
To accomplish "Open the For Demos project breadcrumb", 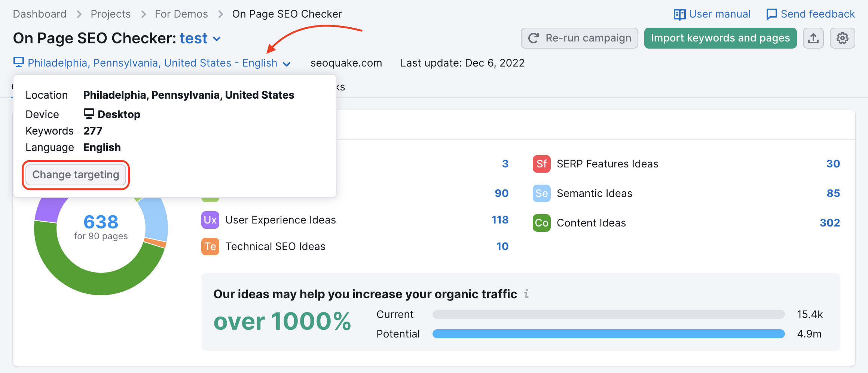I will [181, 14].
